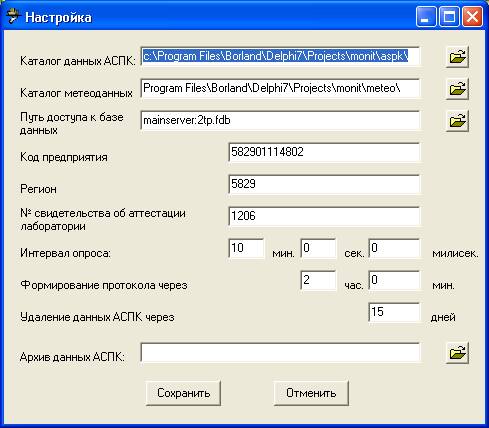Click the Каталог метеоданных path field
489x428 pixels.
tap(280, 88)
